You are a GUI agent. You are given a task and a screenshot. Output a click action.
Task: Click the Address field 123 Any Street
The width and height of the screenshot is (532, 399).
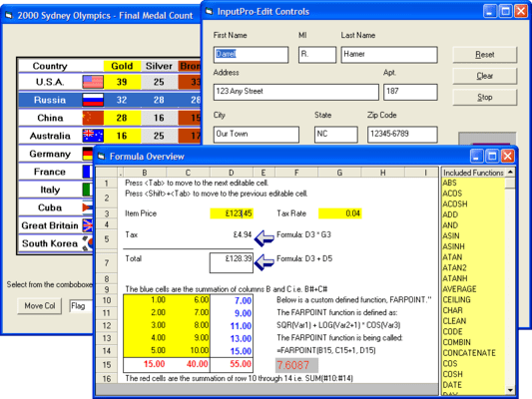pyautogui.click(x=296, y=92)
